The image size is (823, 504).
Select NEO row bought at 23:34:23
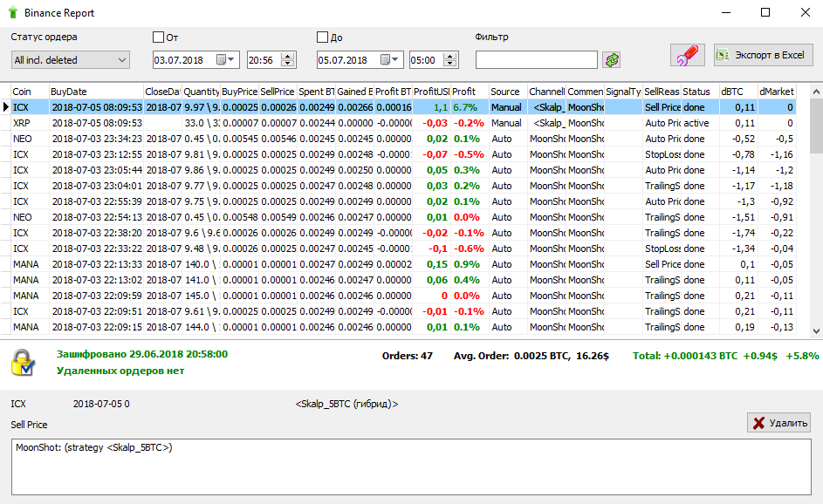[403, 139]
